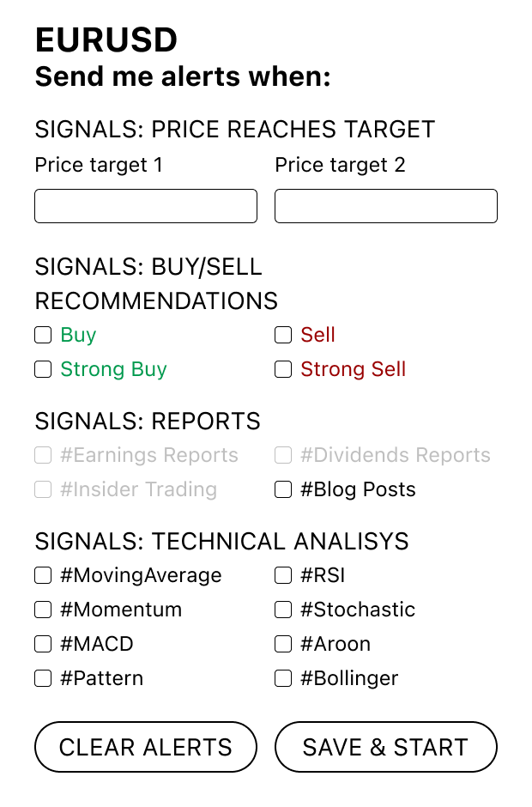This screenshot has width=532, height=807.
Task: Enable #Bollinger band alerts
Action: (x=283, y=678)
